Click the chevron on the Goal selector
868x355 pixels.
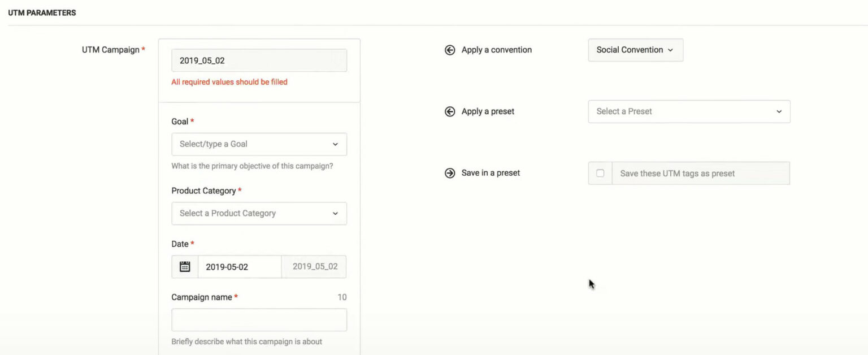tap(335, 144)
